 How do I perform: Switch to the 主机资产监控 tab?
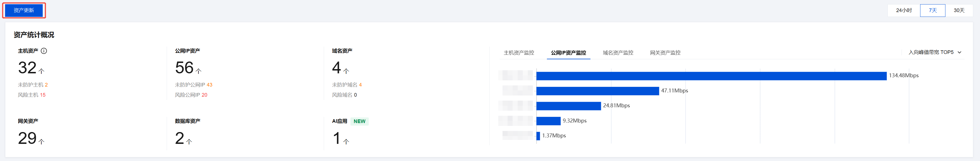pyautogui.click(x=519, y=53)
